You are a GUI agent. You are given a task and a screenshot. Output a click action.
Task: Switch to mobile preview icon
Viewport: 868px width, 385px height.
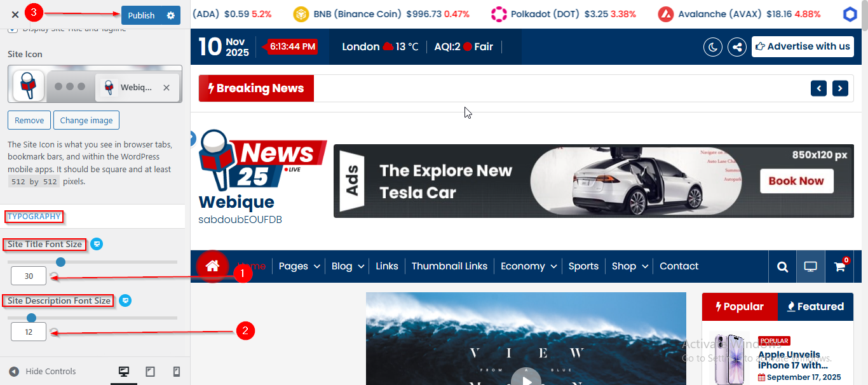pos(177,372)
